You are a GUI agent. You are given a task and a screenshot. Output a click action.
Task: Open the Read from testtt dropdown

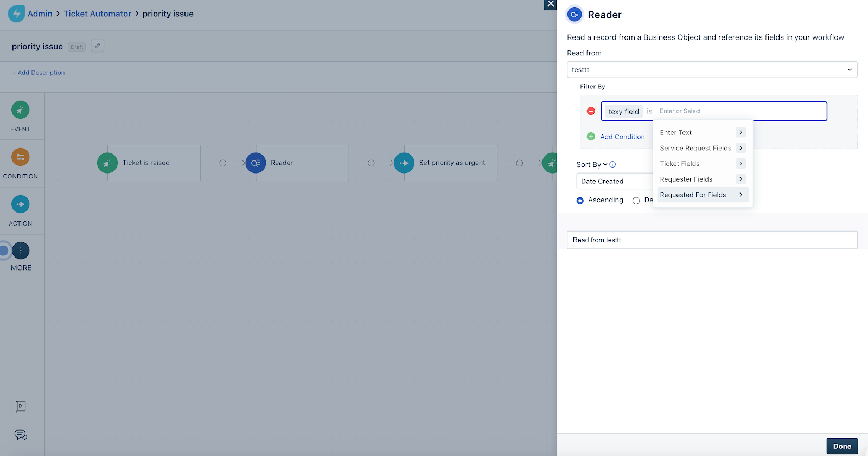point(712,69)
